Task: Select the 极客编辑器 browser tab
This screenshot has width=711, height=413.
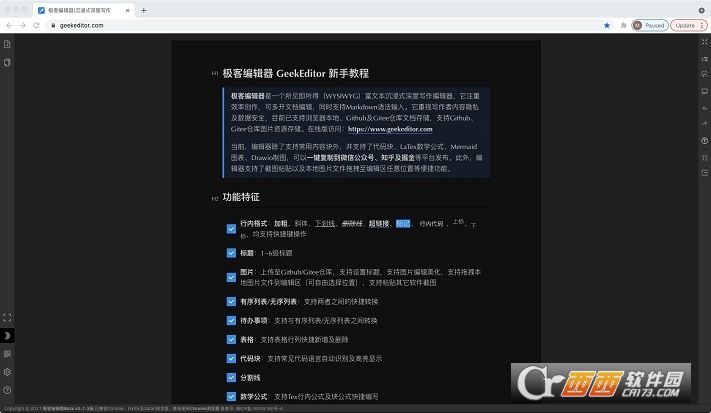Action: click(x=82, y=10)
